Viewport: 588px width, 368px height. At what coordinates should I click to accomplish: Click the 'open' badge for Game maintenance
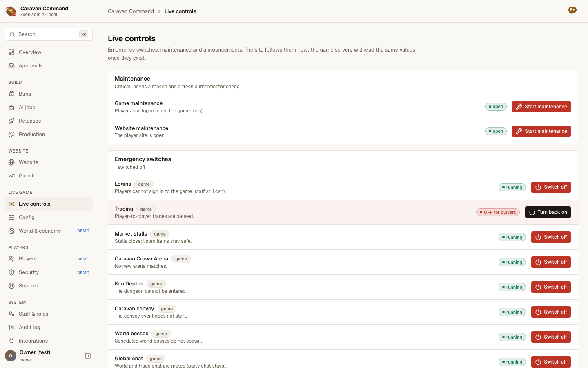tap(496, 107)
